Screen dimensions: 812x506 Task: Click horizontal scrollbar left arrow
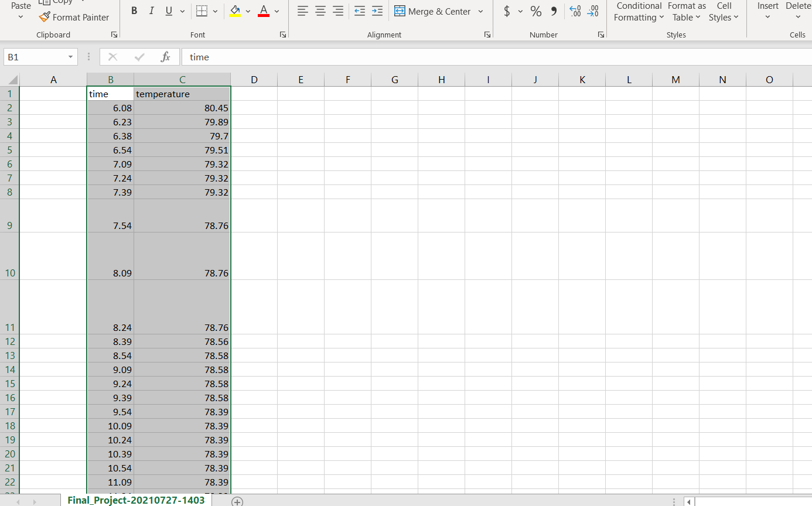pos(690,502)
